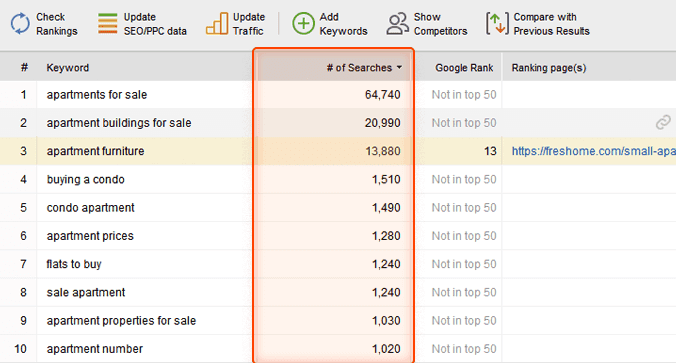This screenshot has height=363, width=676.
Task: Sort by the Keyword column header
Action: 68,68
